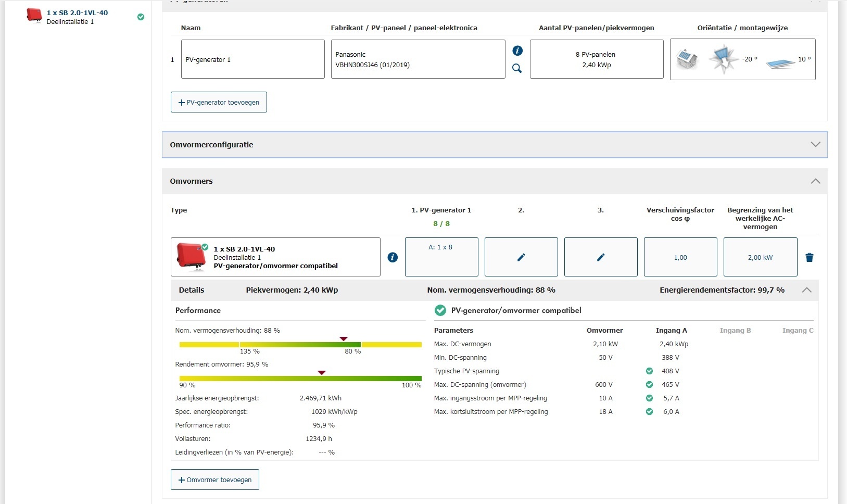Select 1 x SB 2.0-1VL-40 in the sidebar
Image resolution: width=847 pixels, height=504 pixels.
(x=77, y=13)
